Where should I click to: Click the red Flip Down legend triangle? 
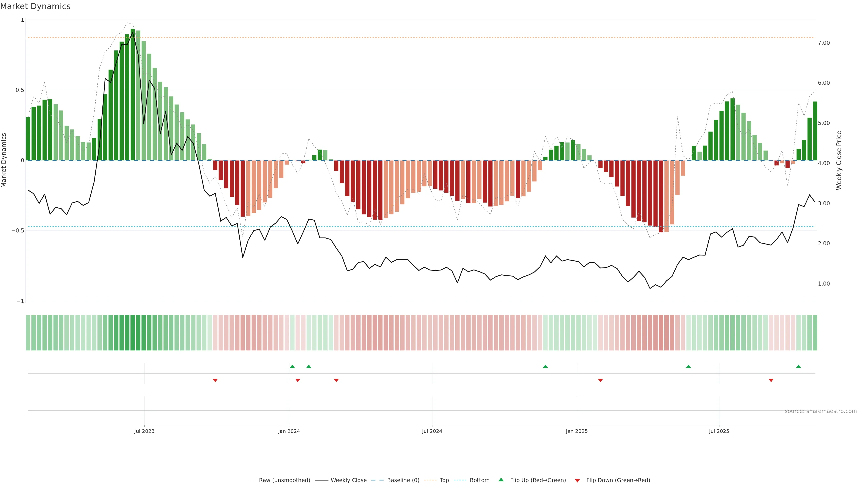point(577,480)
